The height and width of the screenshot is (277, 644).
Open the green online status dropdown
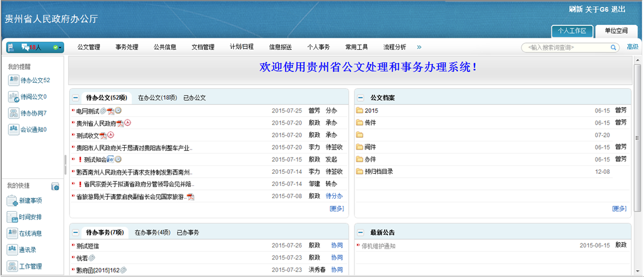[56, 48]
